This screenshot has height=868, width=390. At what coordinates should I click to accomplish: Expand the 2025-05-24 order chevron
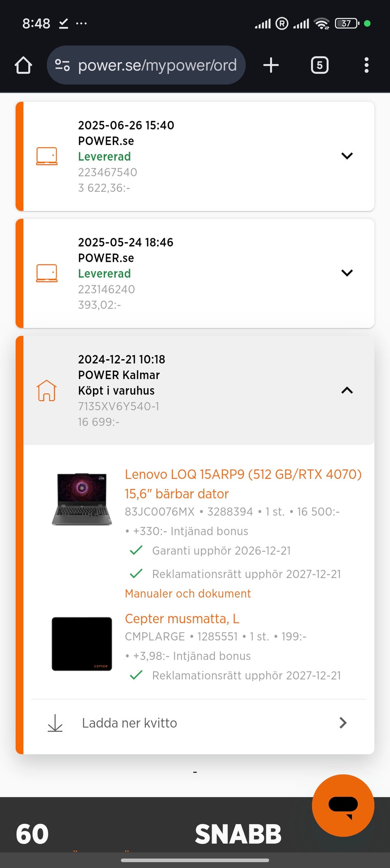point(347,273)
